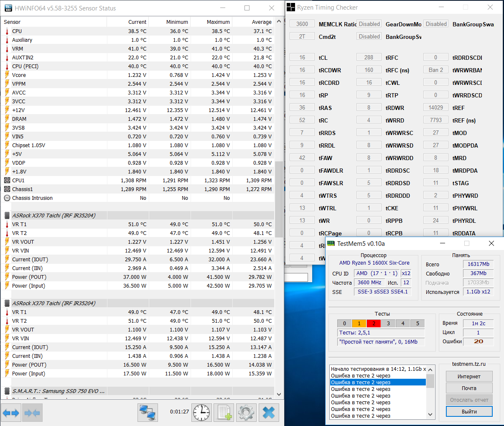Image resolution: width=504 pixels, height=426 pixels.
Task: Click the Выйти button in TestMem5
Action: pos(469,411)
